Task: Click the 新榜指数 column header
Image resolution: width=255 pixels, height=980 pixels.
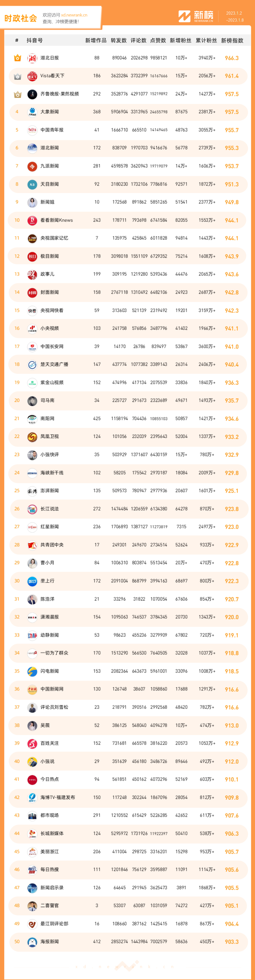Action: [232, 40]
